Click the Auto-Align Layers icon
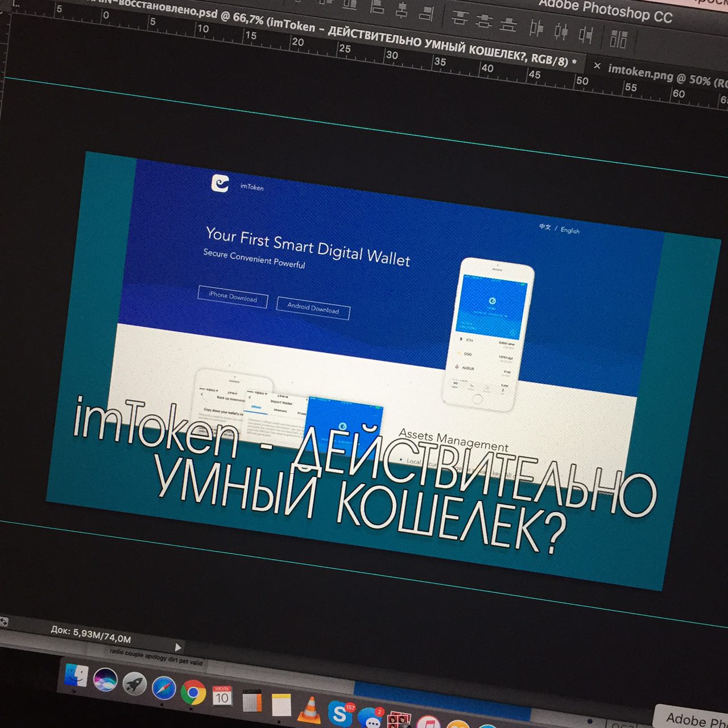Image resolution: width=728 pixels, height=728 pixels. coord(618,39)
